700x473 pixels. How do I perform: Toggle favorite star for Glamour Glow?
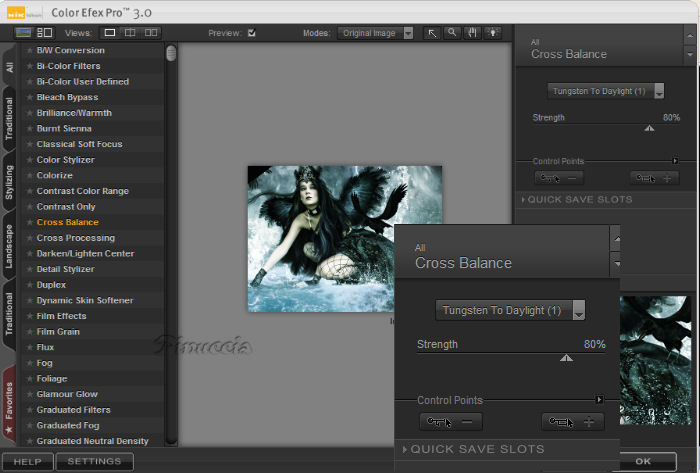[x=29, y=394]
